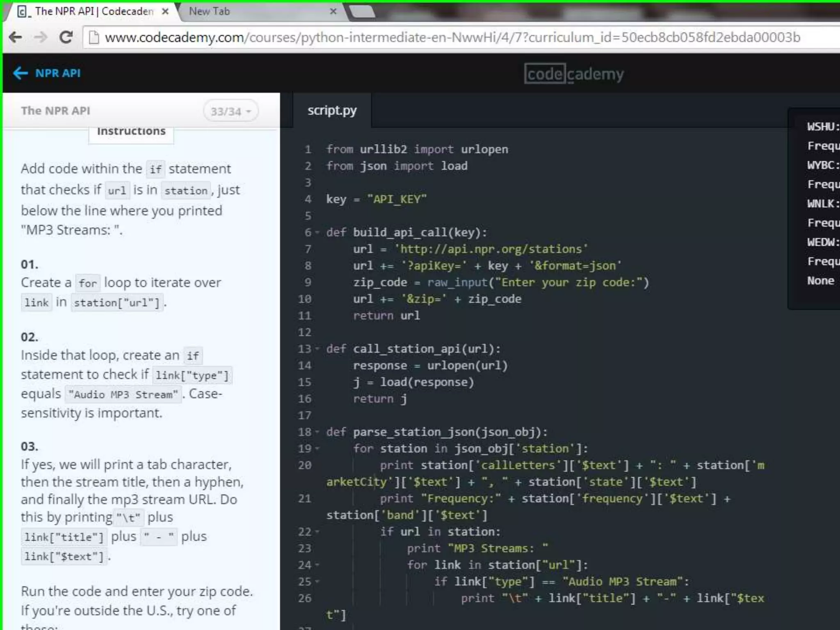Switch to the New Tab browser tab
The height and width of the screenshot is (630, 840).
coord(262,11)
